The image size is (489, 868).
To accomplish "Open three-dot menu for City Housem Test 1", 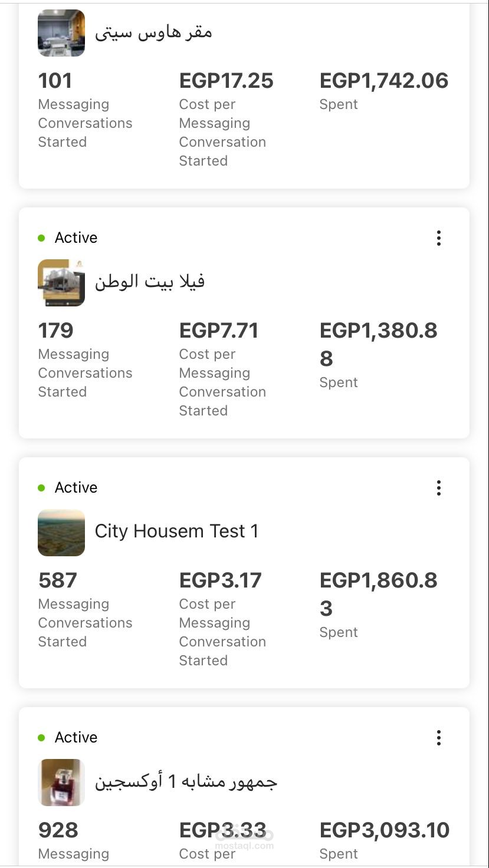I will point(438,488).
